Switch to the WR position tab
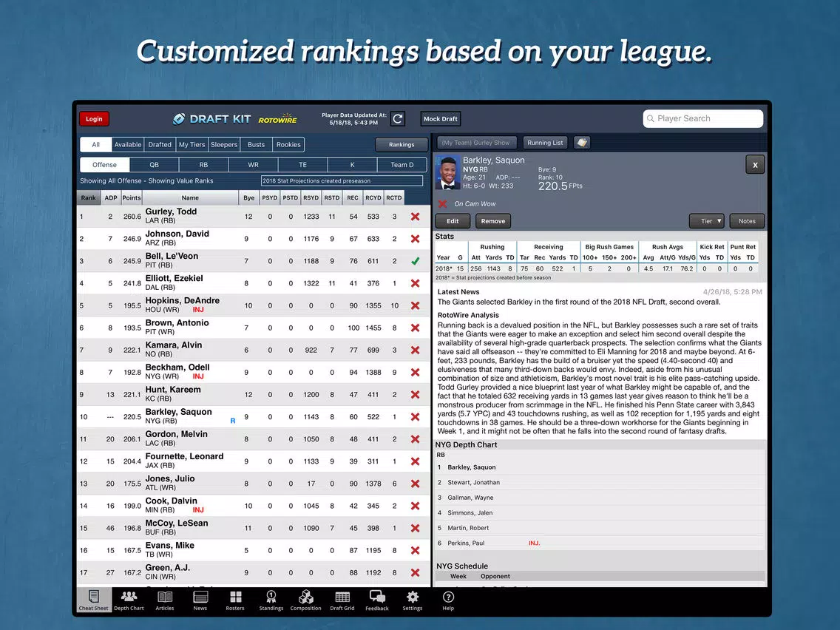 pyautogui.click(x=254, y=165)
